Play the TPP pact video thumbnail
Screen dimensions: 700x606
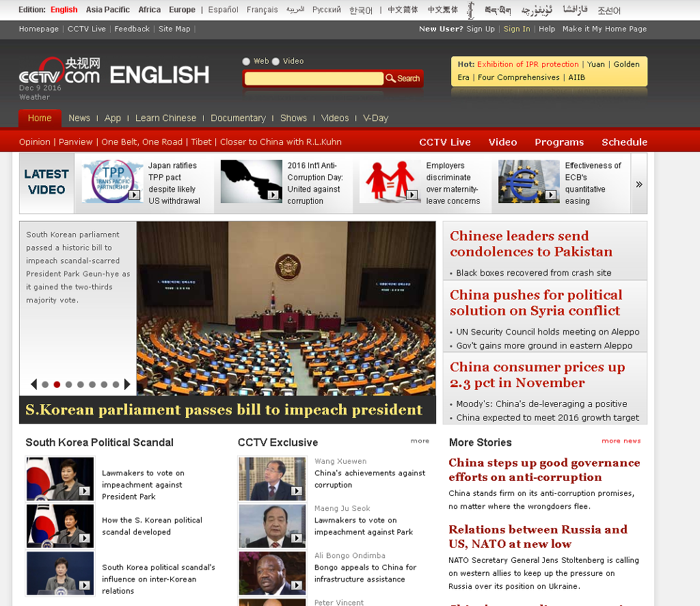113,182
